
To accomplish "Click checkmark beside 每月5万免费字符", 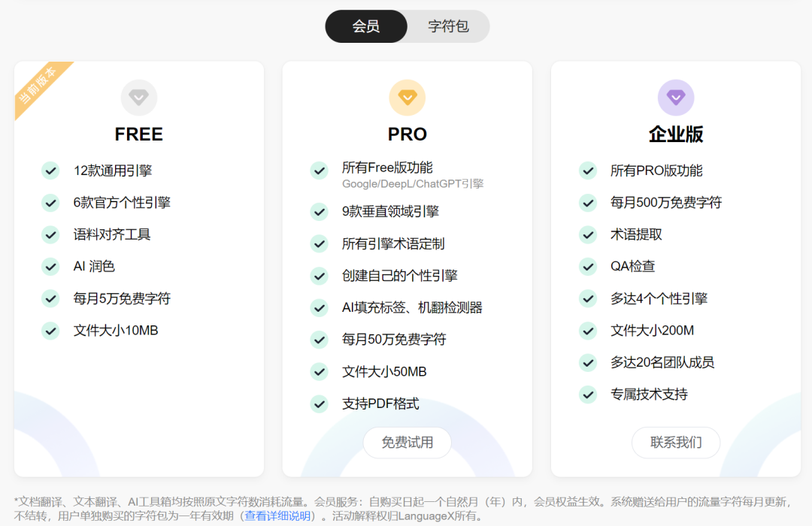I will [x=51, y=299].
